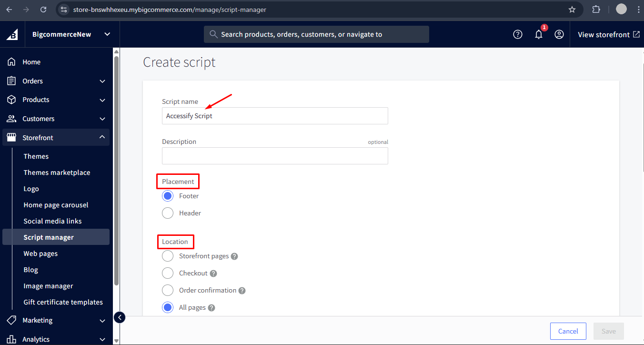Open the BigcommerceNew store switcher

pyautogui.click(x=71, y=34)
